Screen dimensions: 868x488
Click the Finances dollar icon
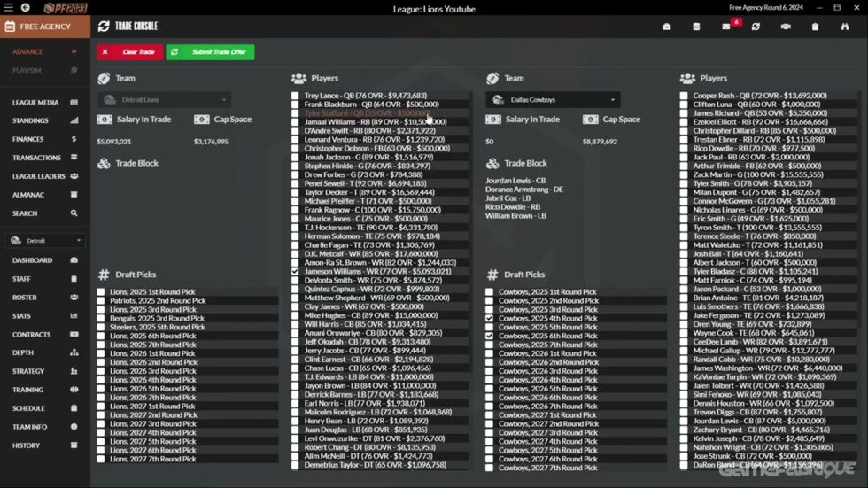click(74, 139)
